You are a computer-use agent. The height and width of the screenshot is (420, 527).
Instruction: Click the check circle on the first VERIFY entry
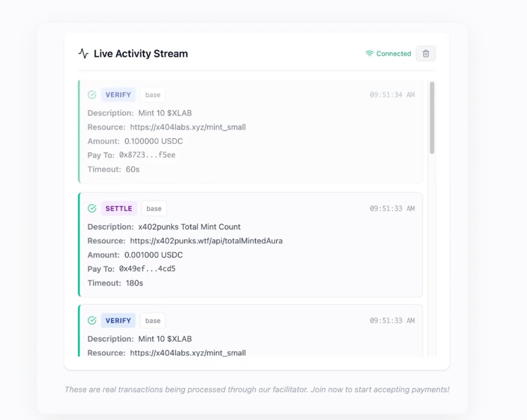pyautogui.click(x=92, y=94)
